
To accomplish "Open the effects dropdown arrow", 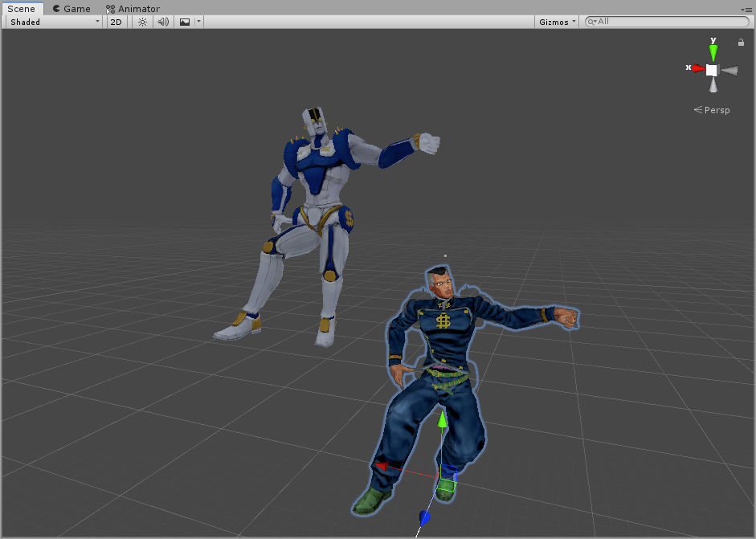I will pyautogui.click(x=198, y=22).
